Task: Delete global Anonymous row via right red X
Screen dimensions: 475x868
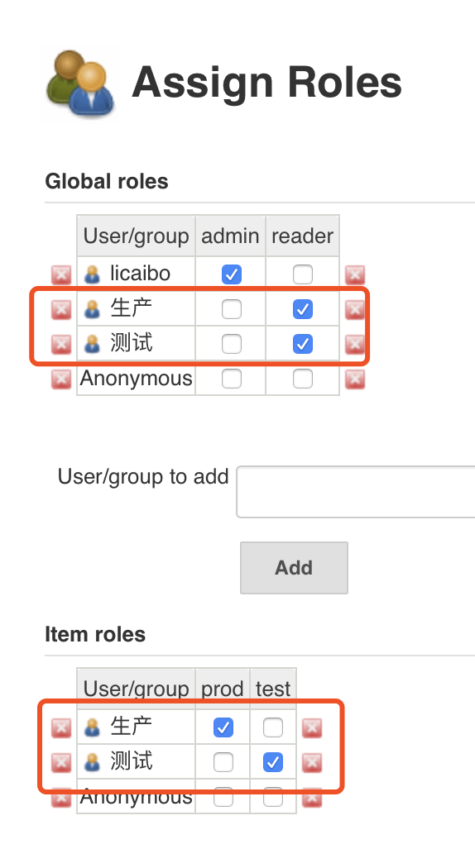Action: (355, 379)
